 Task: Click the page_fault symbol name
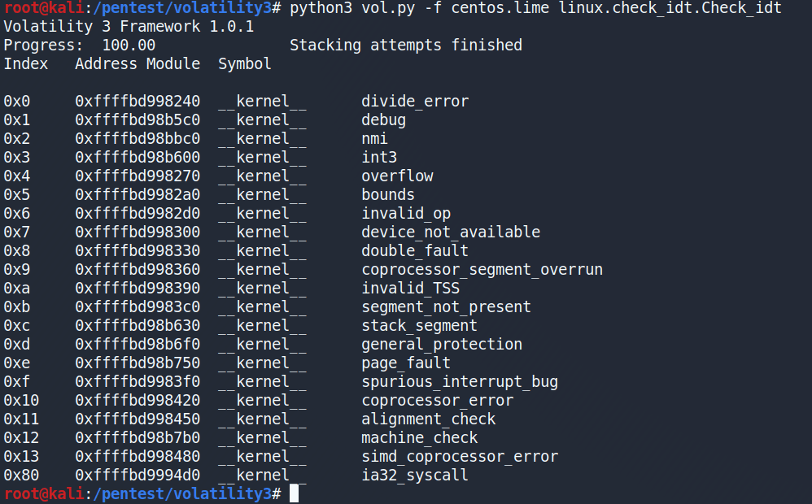pyautogui.click(x=406, y=363)
